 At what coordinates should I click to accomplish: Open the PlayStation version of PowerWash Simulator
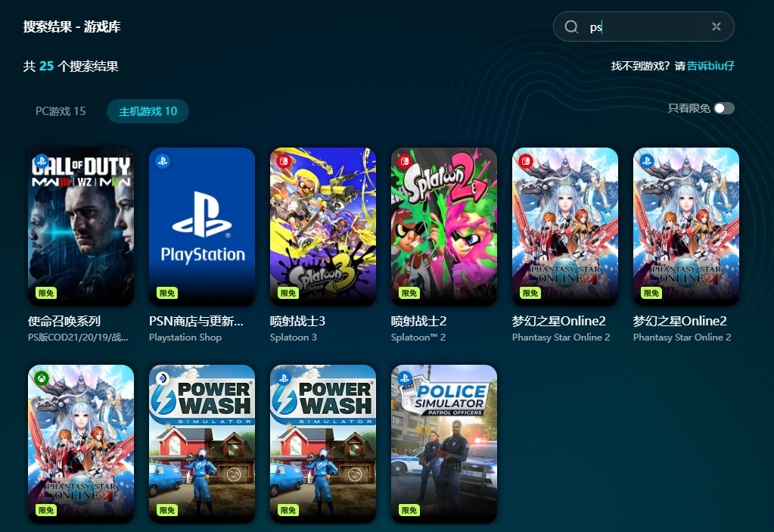tap(323, 443)
